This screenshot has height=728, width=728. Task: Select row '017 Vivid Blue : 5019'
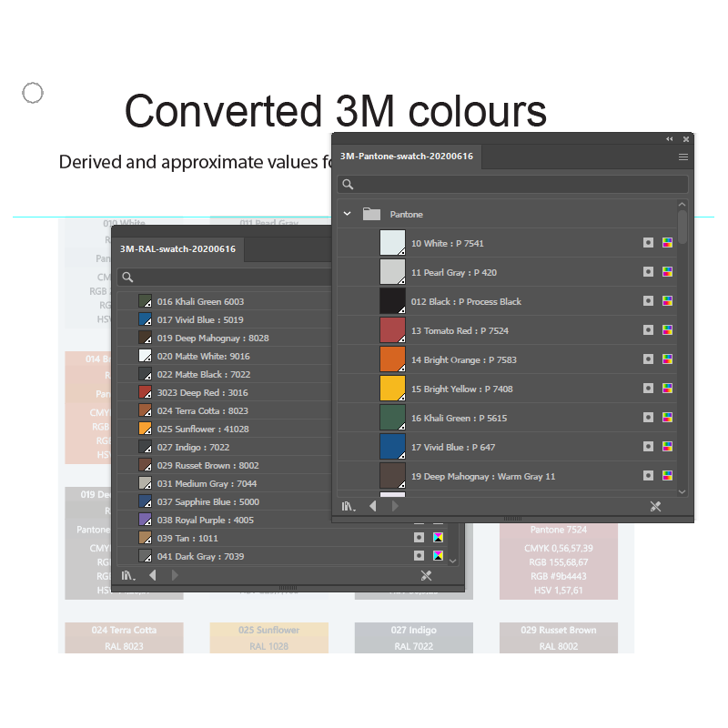pos(224,319)
